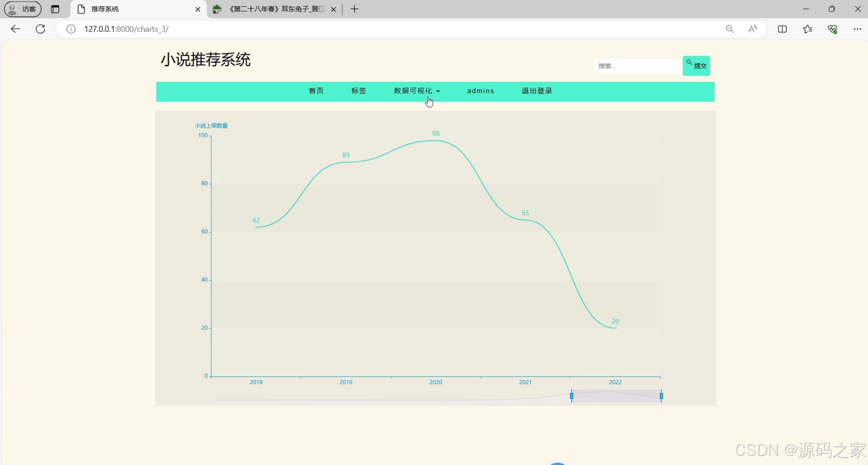
Task: Open the guest profile button
Action: pyautogui.click(x=23, y=9)
